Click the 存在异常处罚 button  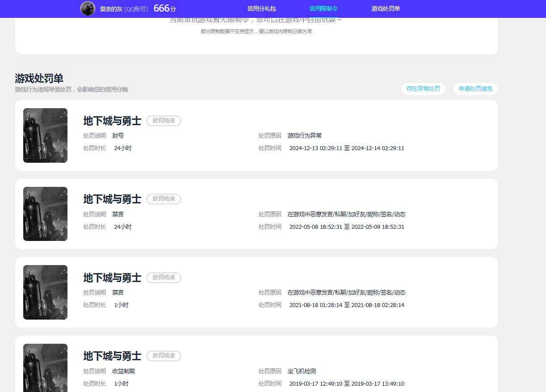coord(423,89)
